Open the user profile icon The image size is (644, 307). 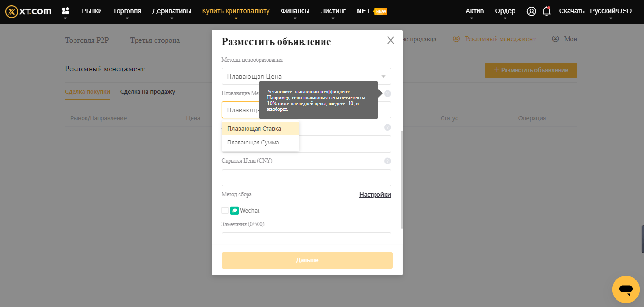click(531, 11)
